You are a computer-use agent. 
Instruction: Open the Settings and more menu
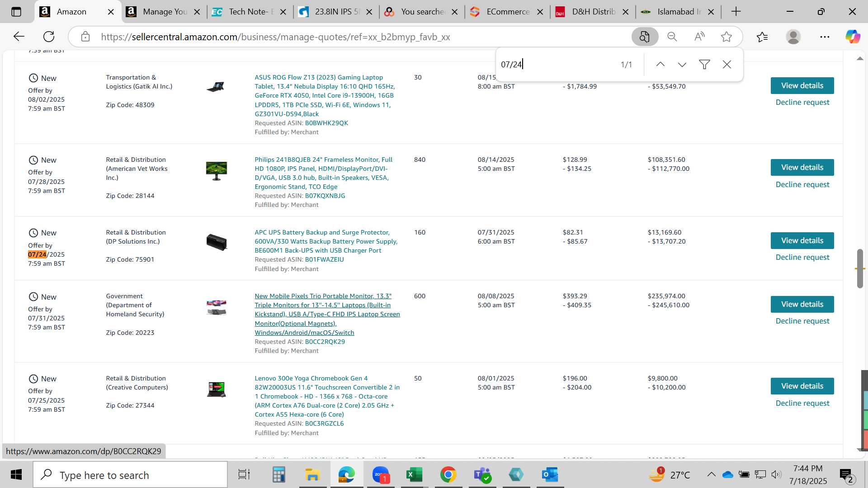tap(825, 37)
